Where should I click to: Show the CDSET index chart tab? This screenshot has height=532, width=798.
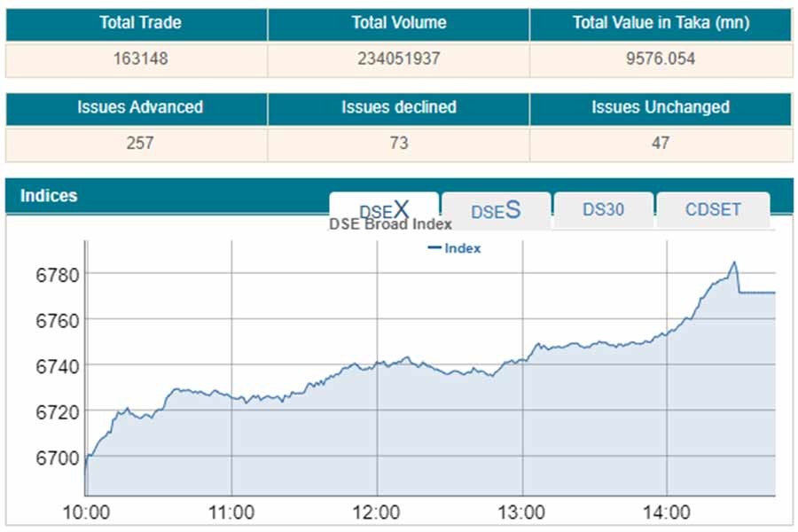point(713,210)
